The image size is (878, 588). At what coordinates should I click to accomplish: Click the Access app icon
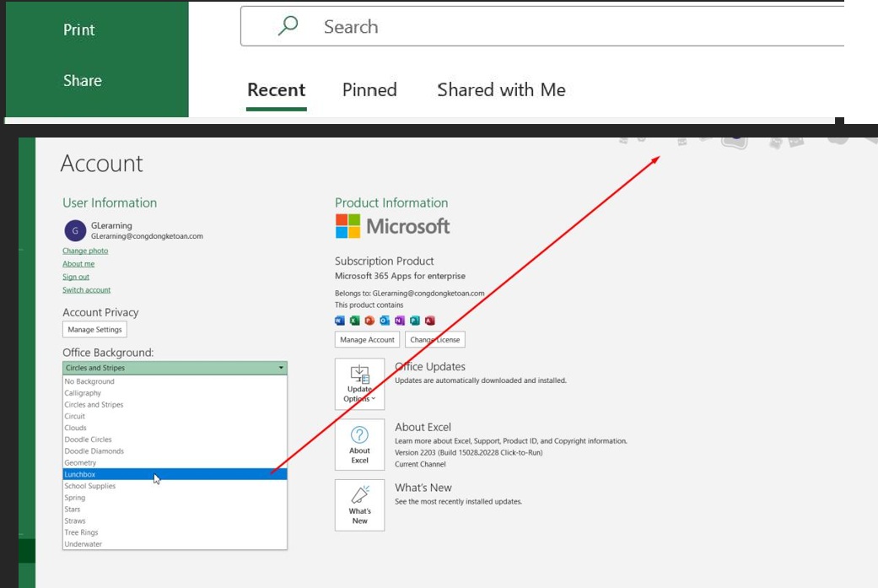coord(429,321)
